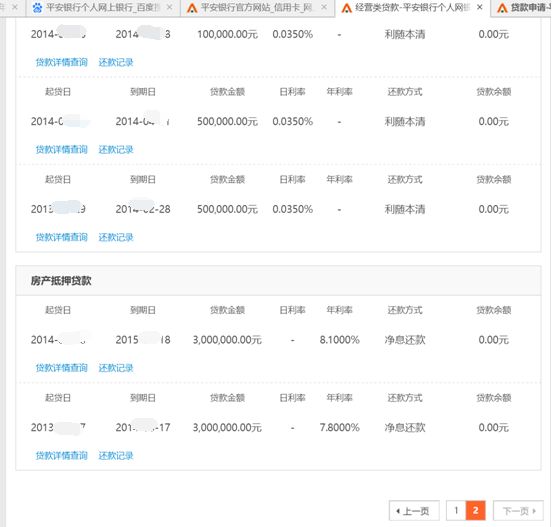Go to the previous page with 上一页
This screenshot has width=554, height=527.
(414, 511)
